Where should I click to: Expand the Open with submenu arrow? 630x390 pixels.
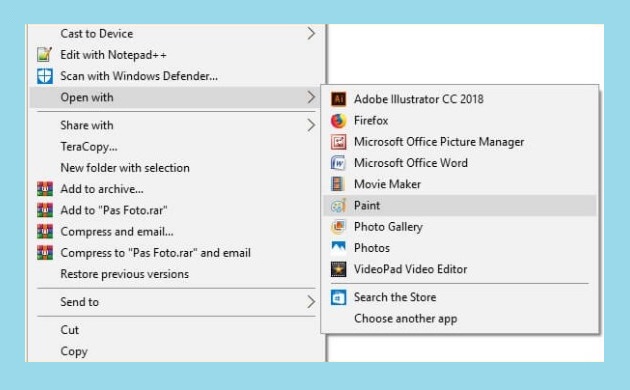point(311,97)
